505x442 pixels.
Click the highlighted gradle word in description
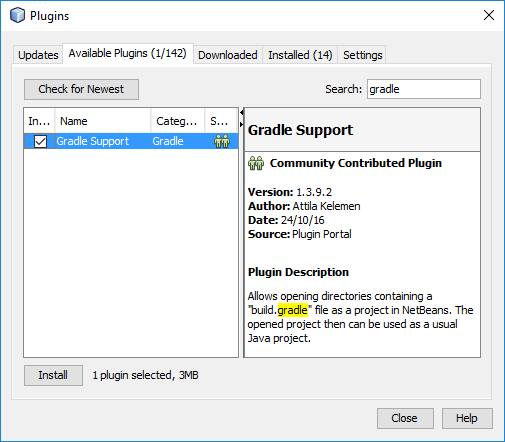click(x=293, y=310)
